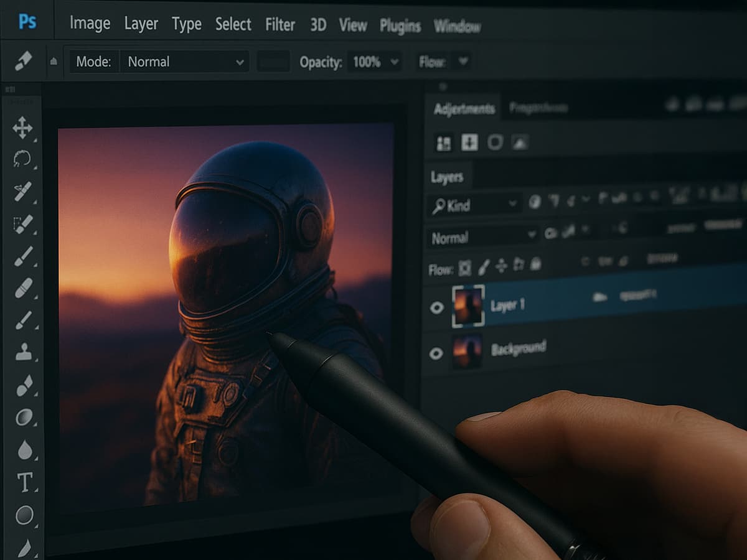Open the Opacity dropdown
This screenshot has width=747, height=560.
point(374,62)
